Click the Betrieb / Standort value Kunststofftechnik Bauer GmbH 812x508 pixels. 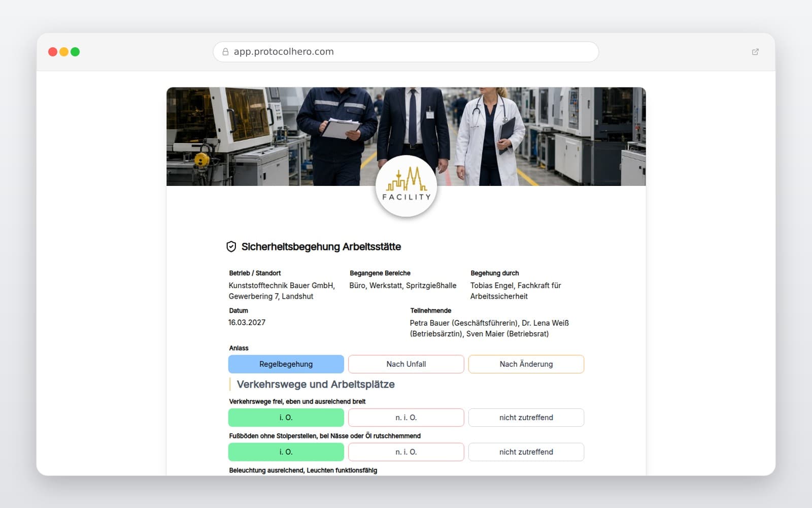(282, 291)
